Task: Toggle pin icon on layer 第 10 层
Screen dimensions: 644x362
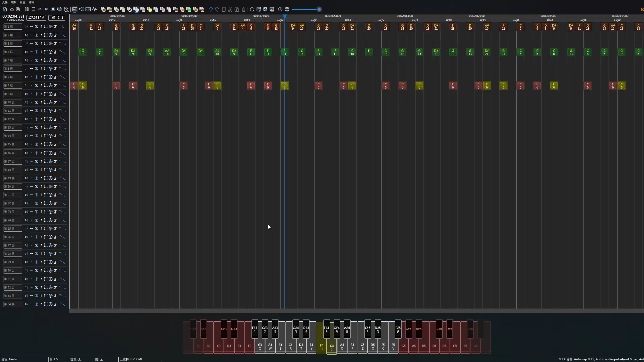Action: coord(41,102)
